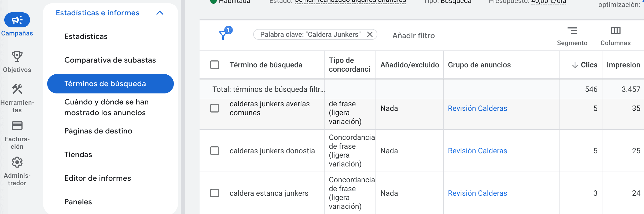Open Revisión Calderas link for donostia row
This screenshot has height=214, width=644.
(477, 151)
